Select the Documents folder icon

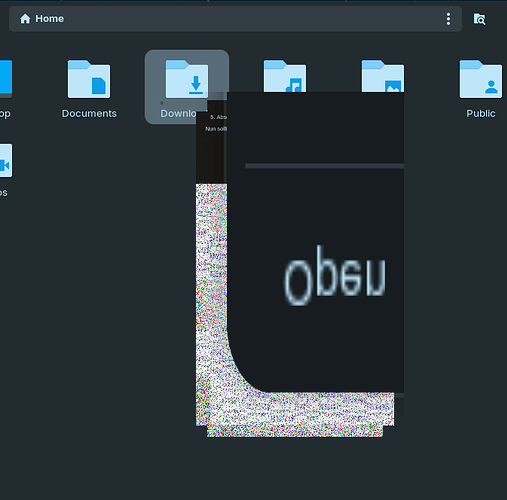pos(89,79)
